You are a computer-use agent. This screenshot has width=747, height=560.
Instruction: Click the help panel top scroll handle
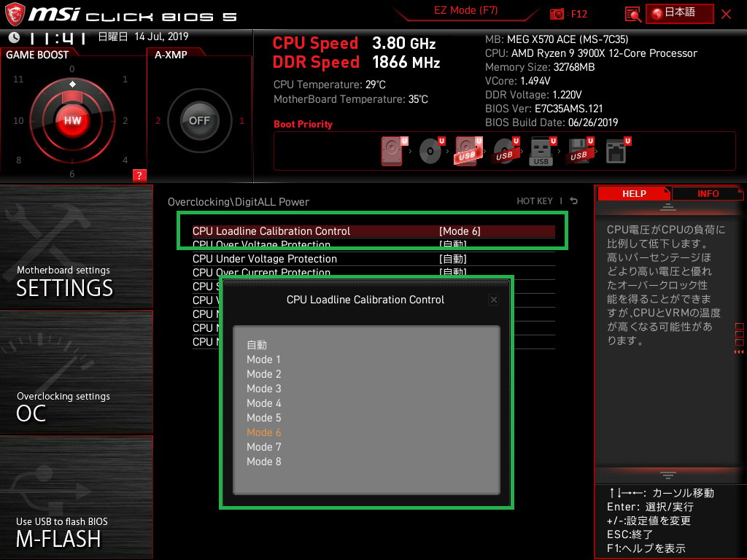668,206
